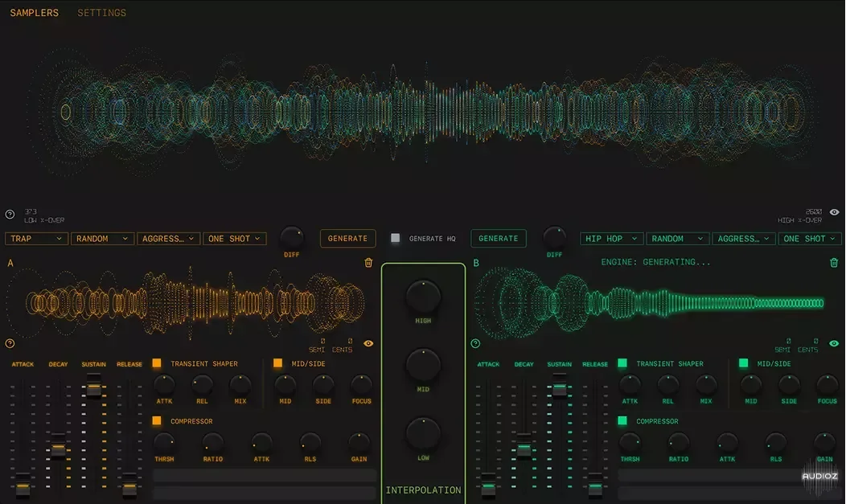Click sampler B SUSTAIN fader handle
The height and width of the screenshot is (504, 846).
pyautogui.click(x=560, y=385)
